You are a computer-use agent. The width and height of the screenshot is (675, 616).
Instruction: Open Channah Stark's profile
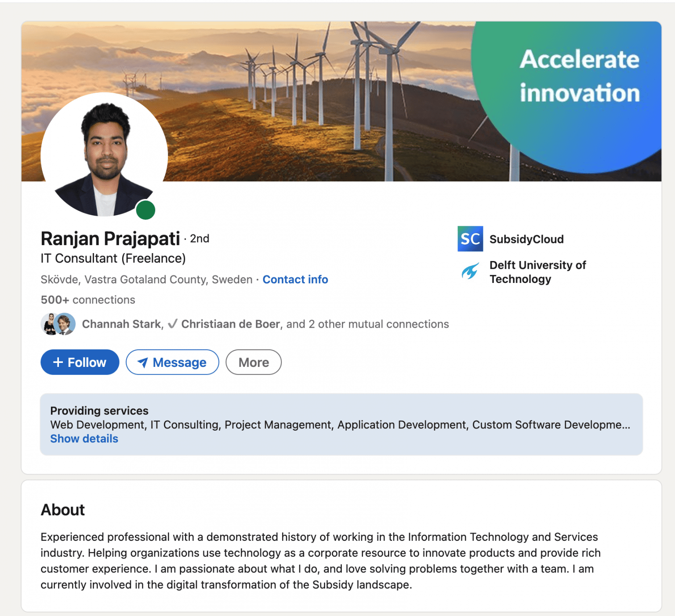click(x=122, y=324)
